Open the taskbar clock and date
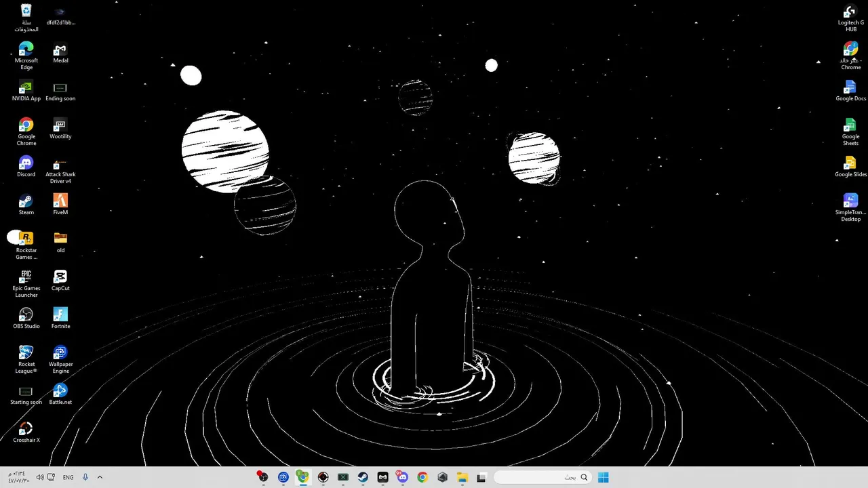Viewport: 868px width, 488px height. click(x=18, y=477)
